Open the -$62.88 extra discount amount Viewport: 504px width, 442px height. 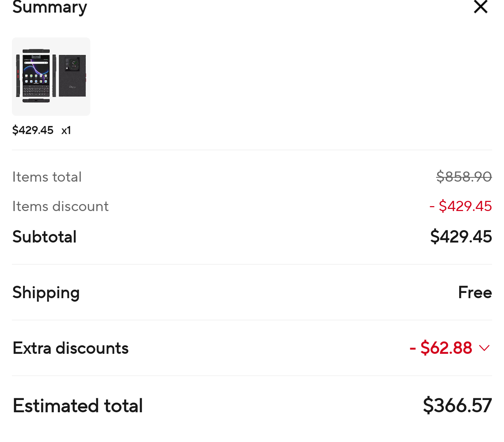point(441,348)
